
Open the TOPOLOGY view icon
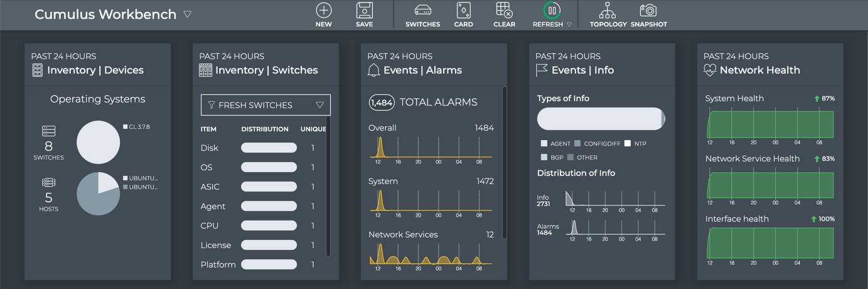608,11
